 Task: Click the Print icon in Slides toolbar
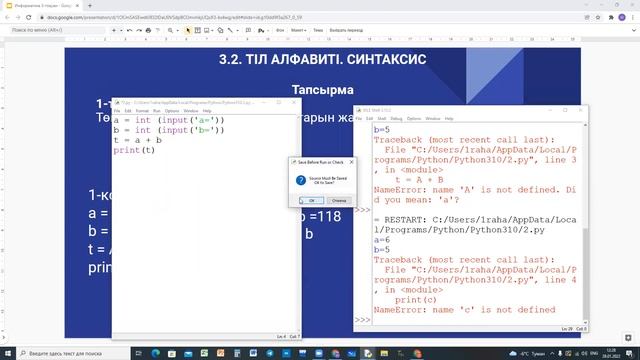(x=148, y=30)
